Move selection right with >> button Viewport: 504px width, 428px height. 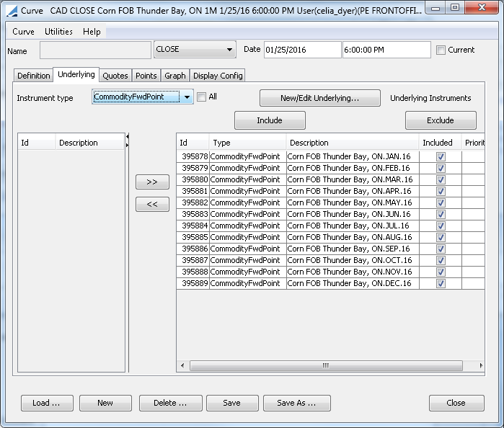tap(152, 182)
